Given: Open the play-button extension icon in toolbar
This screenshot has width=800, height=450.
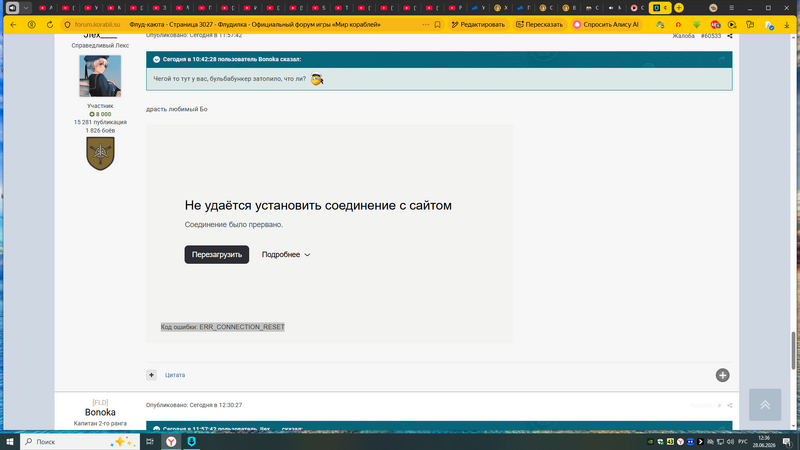Looking at the screenshot, I should pyautogui.click(x=732, y=24).
